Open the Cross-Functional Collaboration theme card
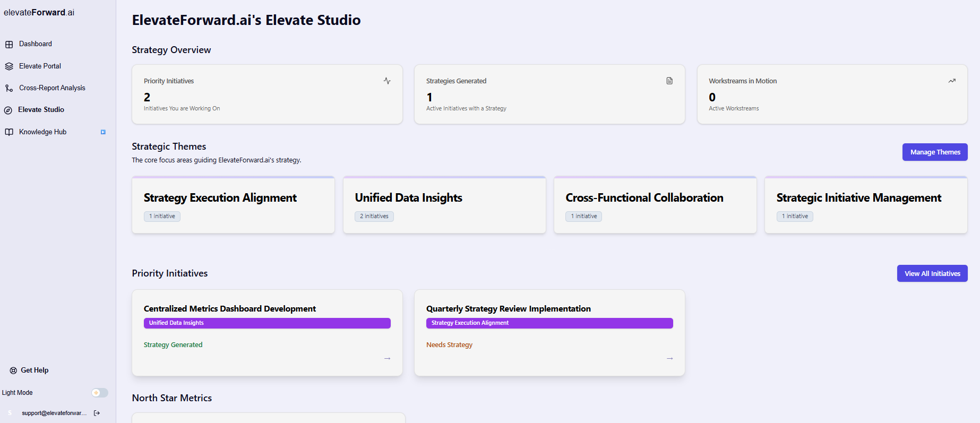 click(x=655, y=205)
